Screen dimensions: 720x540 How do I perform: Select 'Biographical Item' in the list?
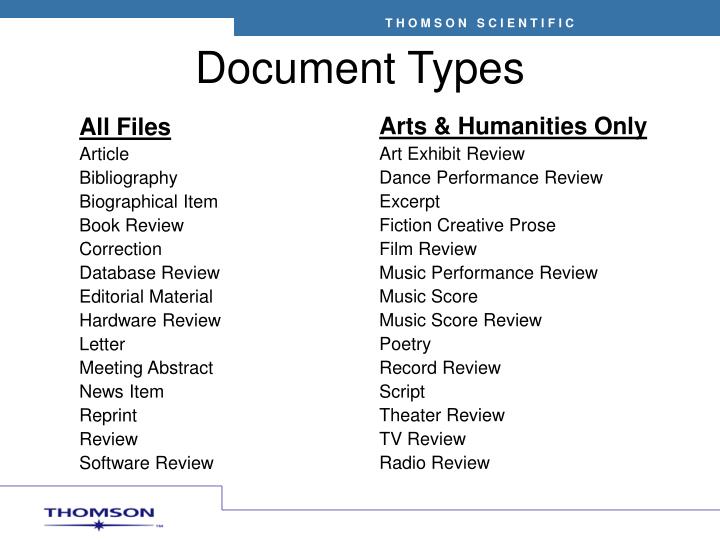pyautogui.click(x=148, y=202)
